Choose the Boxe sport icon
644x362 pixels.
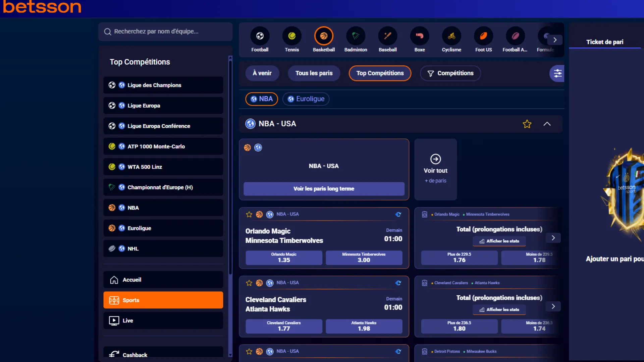[x=419, y=36]
